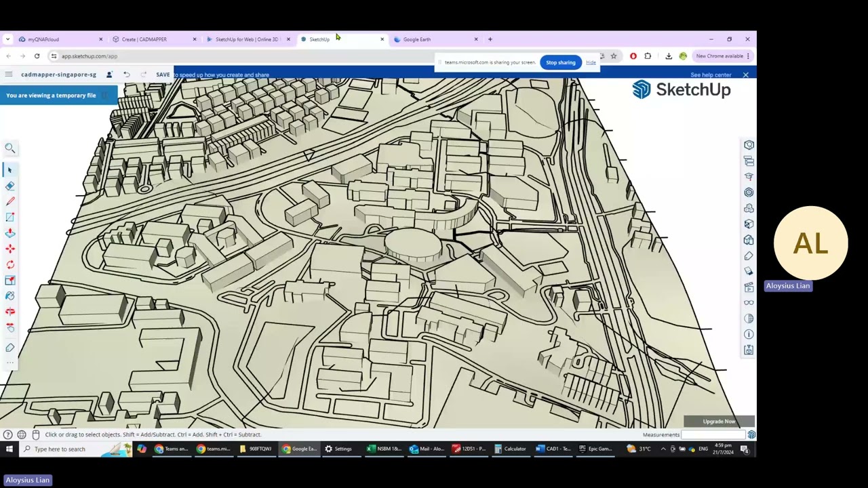Click the SAVE button

tap(163, 75)
